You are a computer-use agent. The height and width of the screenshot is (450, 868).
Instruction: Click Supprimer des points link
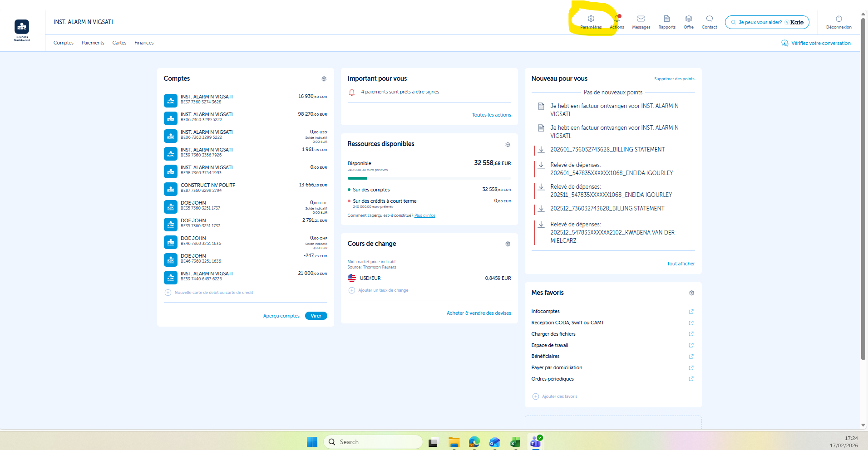[x=674, y=79]
